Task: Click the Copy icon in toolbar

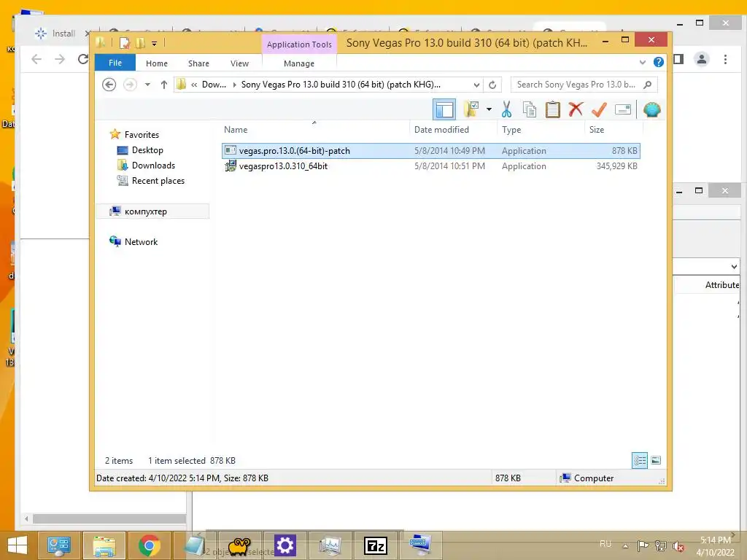Action: [x=530, y=109]
